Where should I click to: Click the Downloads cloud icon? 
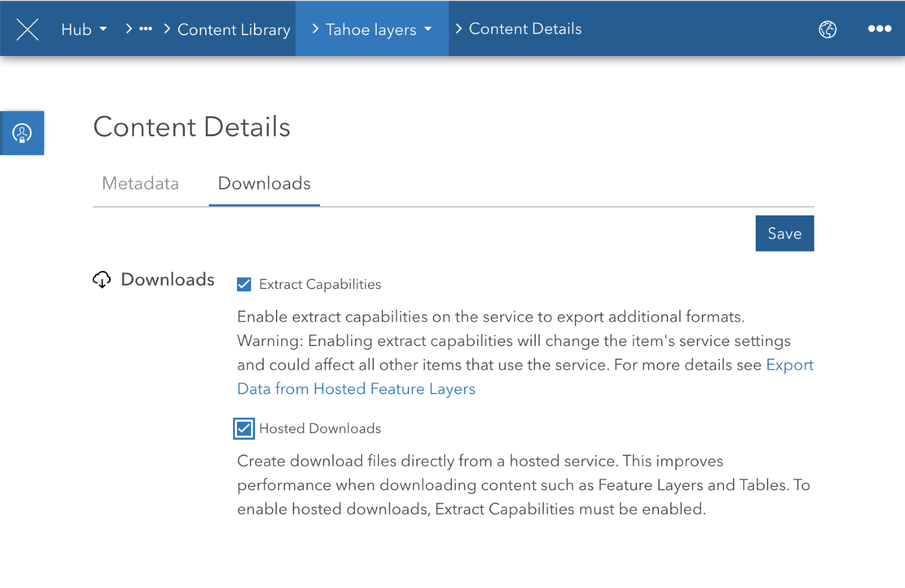tap(102, 279)
